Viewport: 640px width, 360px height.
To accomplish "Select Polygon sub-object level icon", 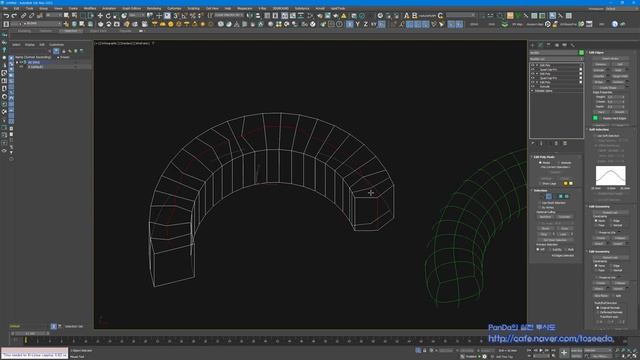I will 560,196.
